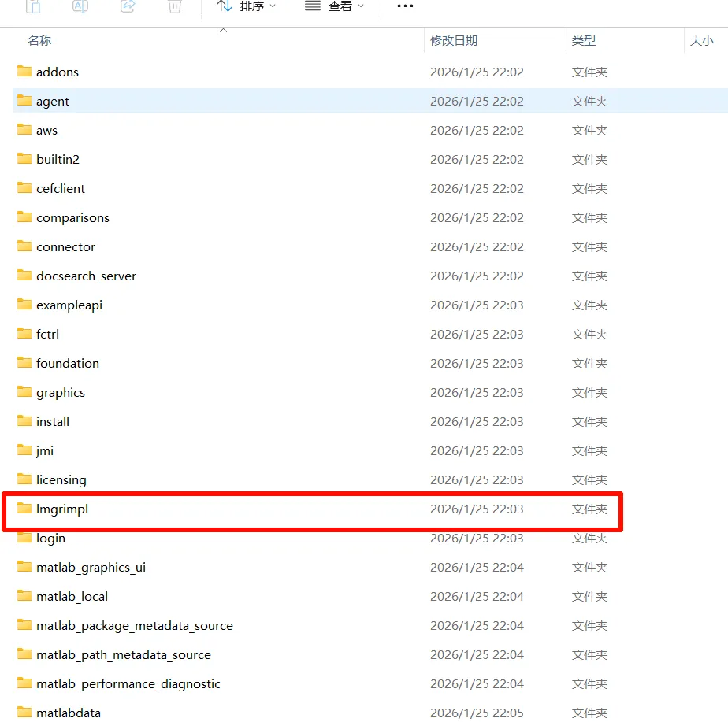This screenshot has width=728, height=722.
Task: Click the folder name agent
Action: pos(53,102)
